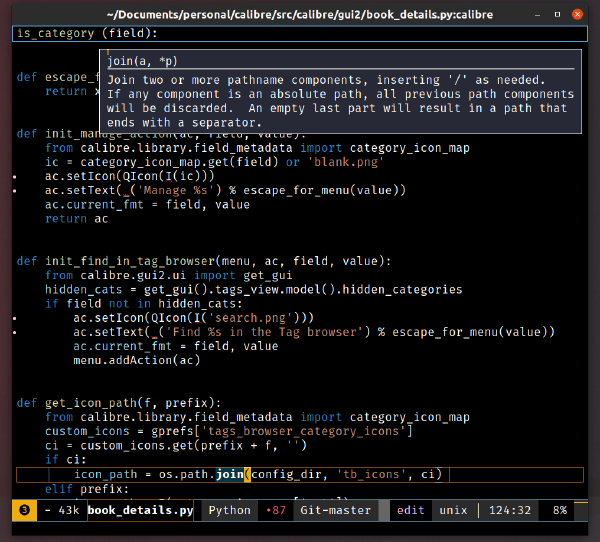This screenshot has width=600, height=542.
Task: Click the 'tb_icons' string on the current line
Action: pyautogui.click(x=371, y=474)
